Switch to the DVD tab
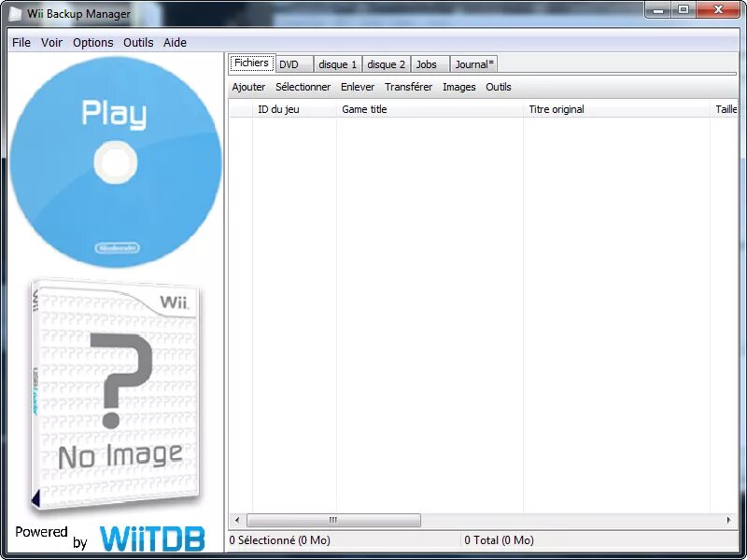This screenshot has width=747, height=560. tap(294, 64)
